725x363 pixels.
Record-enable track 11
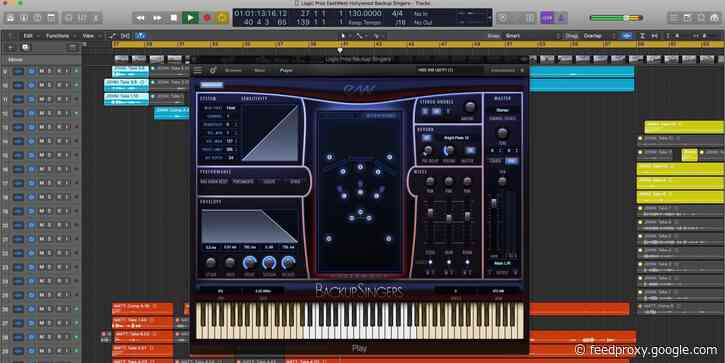59,99
